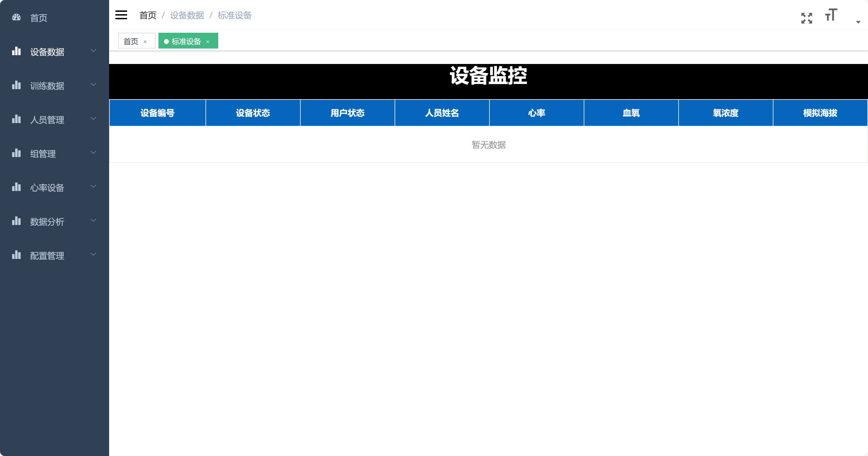Expand the 心率设备 menu chevron
Image resolution: width=868 pixels, height=456 pixels.
(93, 187)
